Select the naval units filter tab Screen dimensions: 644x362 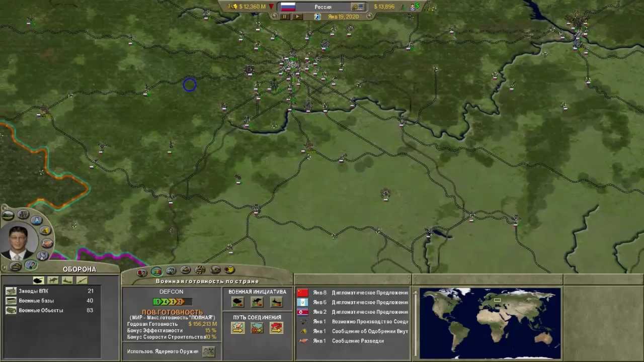pyautogui.click(x=67, y=281)
